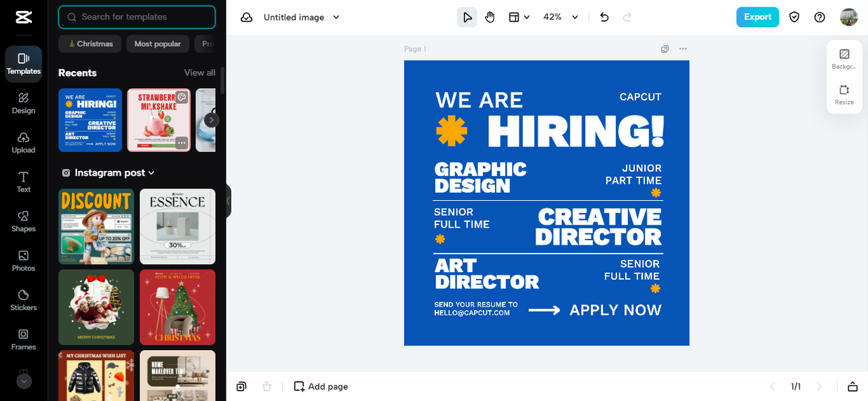The image size is (868, 401).
Task: Open the Untitled image title dropdown
Action: click(302, 18)
